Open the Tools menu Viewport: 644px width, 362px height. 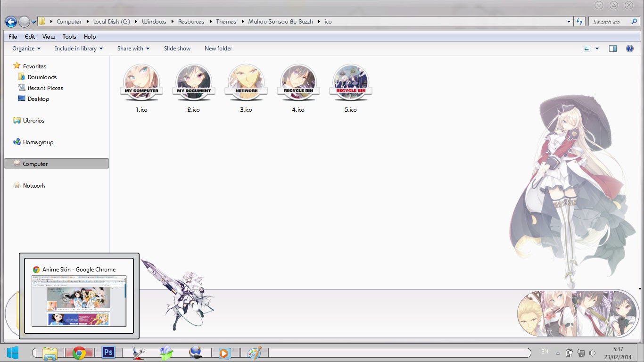point(69,37)
